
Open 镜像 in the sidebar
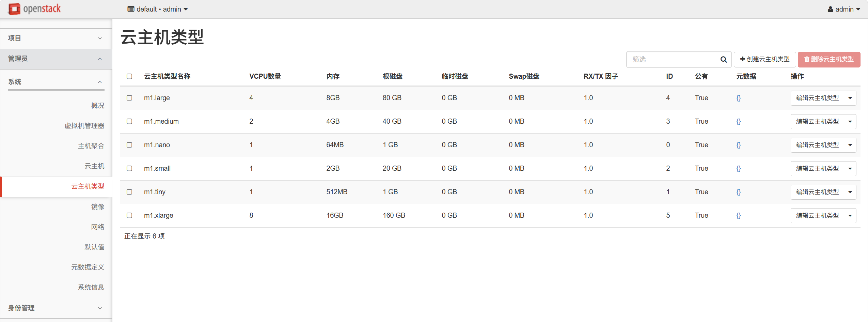pyautogui.click(x=98, y=207)
